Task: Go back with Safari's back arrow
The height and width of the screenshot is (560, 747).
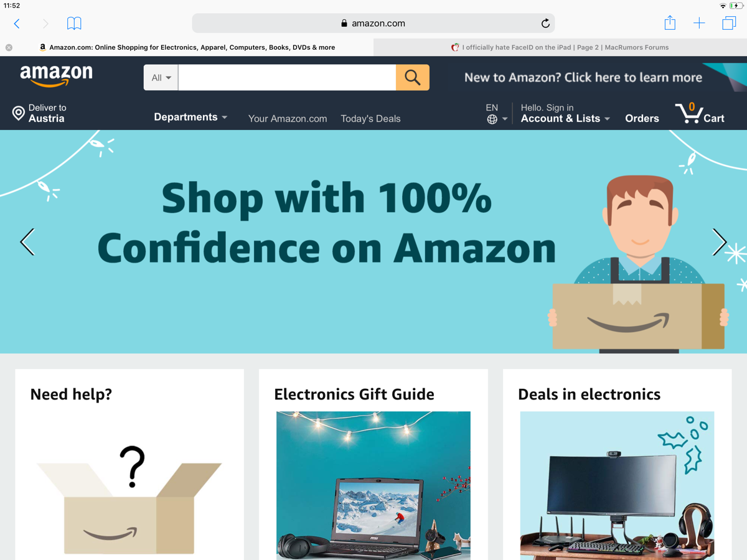Action: 17,24
